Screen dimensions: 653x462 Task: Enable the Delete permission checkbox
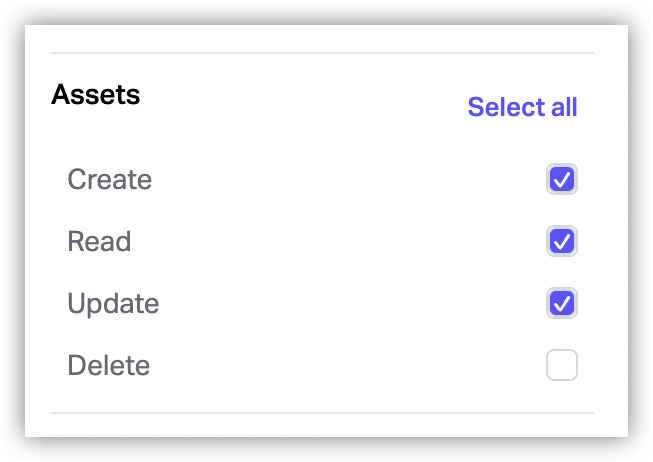[562, 366]
